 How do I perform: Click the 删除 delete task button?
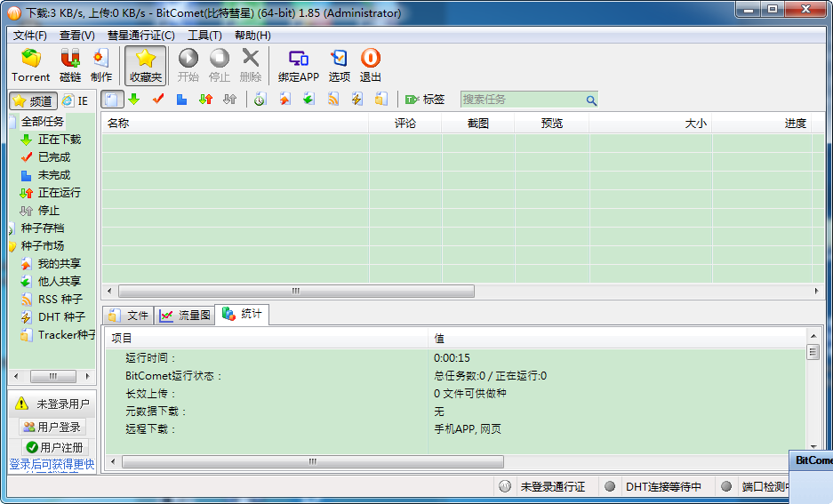click(x=250, y=65)
